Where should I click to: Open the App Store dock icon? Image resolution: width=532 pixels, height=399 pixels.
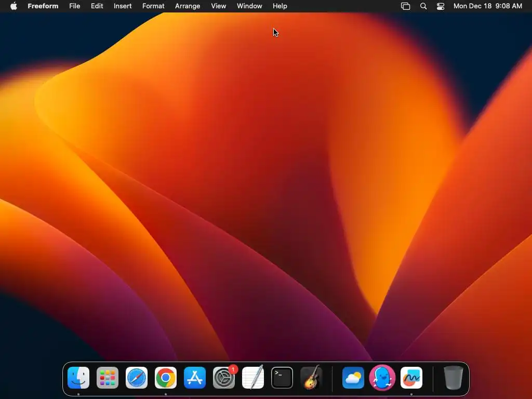(x=195, y=378)
